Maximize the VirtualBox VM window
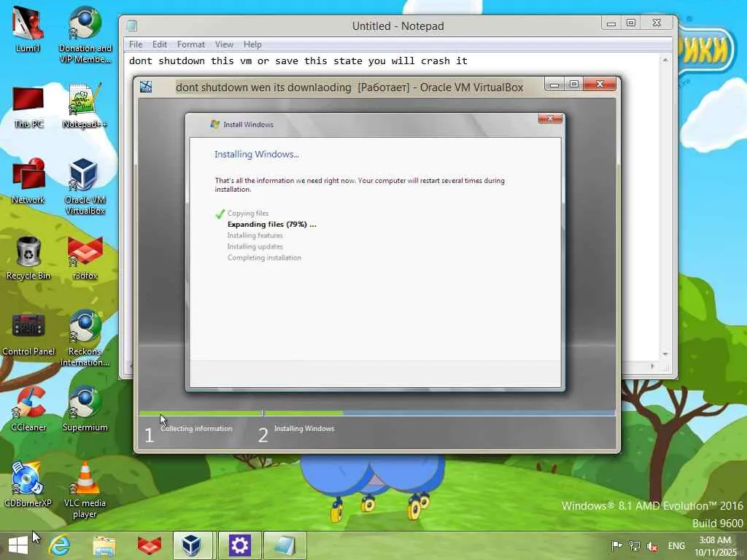The height and width of the screenshot is (560, 747). pyautogui.click(x=574, y=85)
